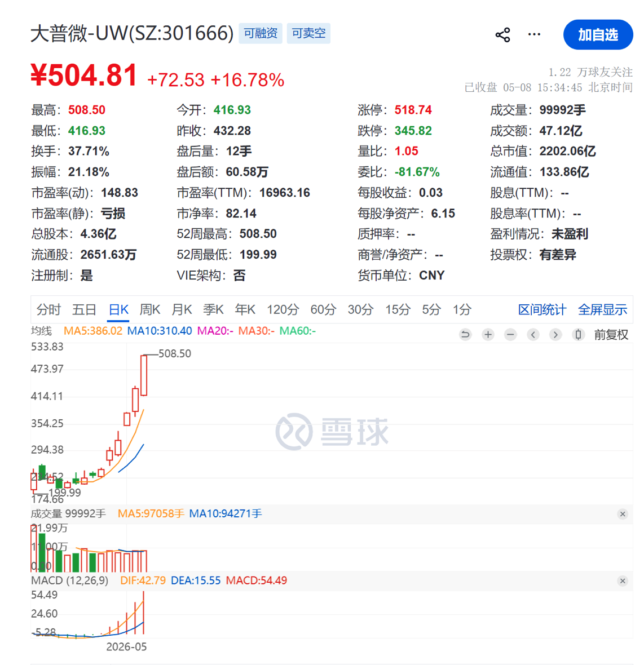Click the 2026-05 date axis label
The width and height of the screenshot is (644, 665).
(126, 647)
